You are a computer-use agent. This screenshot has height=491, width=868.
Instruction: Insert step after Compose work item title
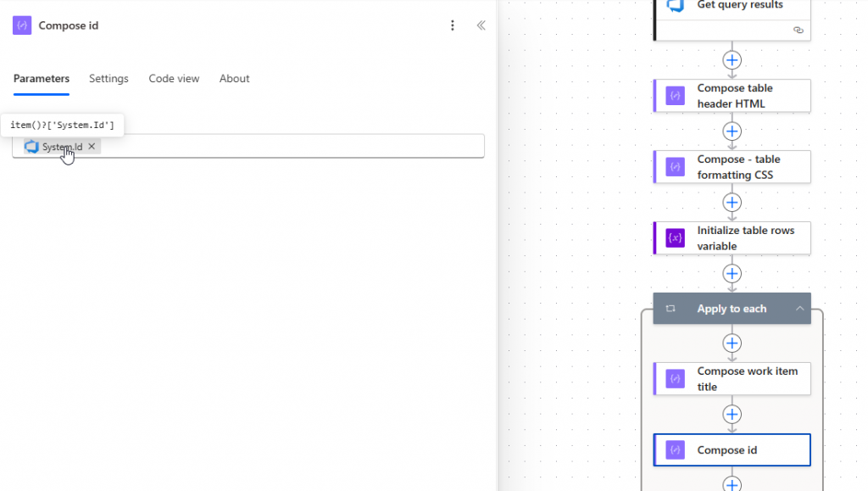click(732, 415)
